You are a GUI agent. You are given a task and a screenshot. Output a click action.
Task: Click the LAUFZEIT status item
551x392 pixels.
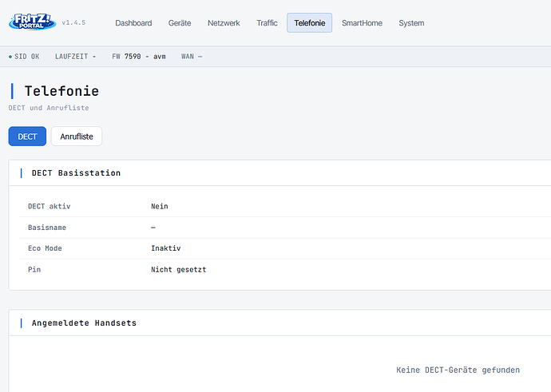tap(75, 57)
